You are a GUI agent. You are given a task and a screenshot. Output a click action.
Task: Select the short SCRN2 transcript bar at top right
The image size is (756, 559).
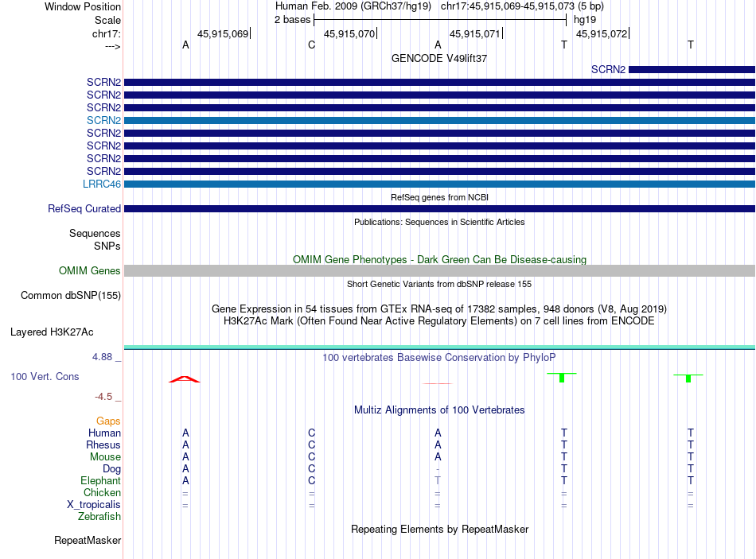coord(692,69)
